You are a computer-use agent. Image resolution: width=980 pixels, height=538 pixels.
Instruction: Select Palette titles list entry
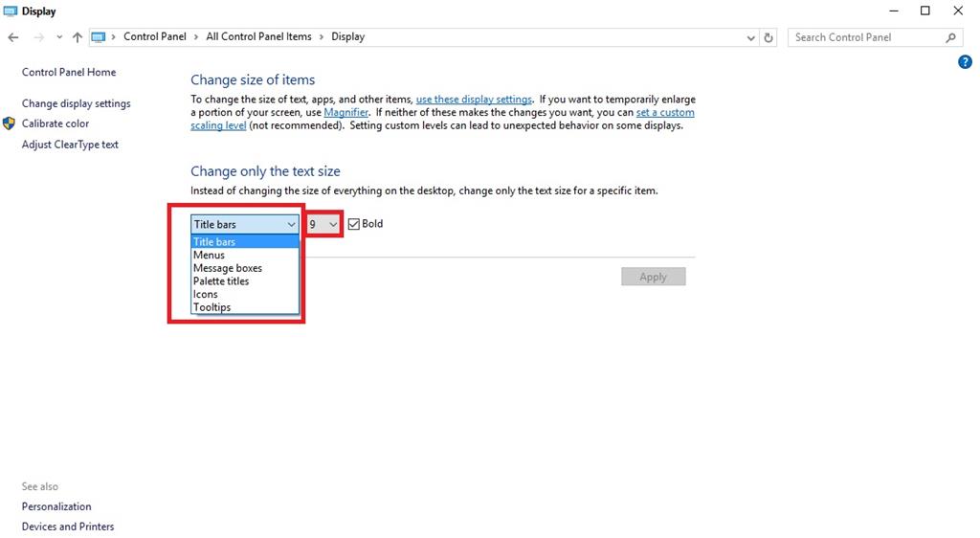pyautogui.click(x=221, y=281)
